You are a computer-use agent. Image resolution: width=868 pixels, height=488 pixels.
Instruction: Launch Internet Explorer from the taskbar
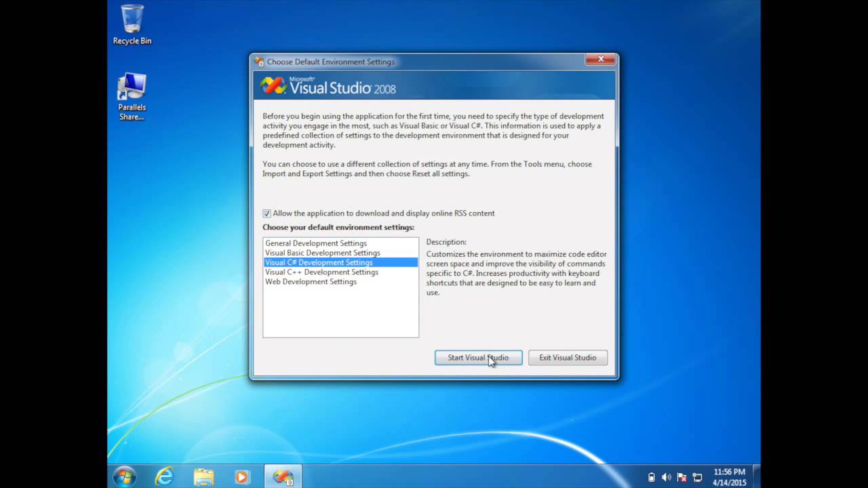click(x=164, y=476)
